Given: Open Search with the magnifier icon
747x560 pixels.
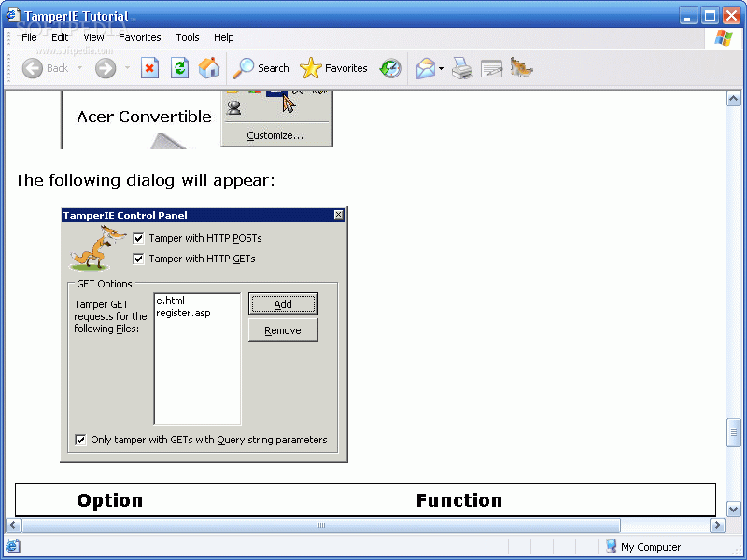Looking at the screenshot, I should tap(244, 68).
